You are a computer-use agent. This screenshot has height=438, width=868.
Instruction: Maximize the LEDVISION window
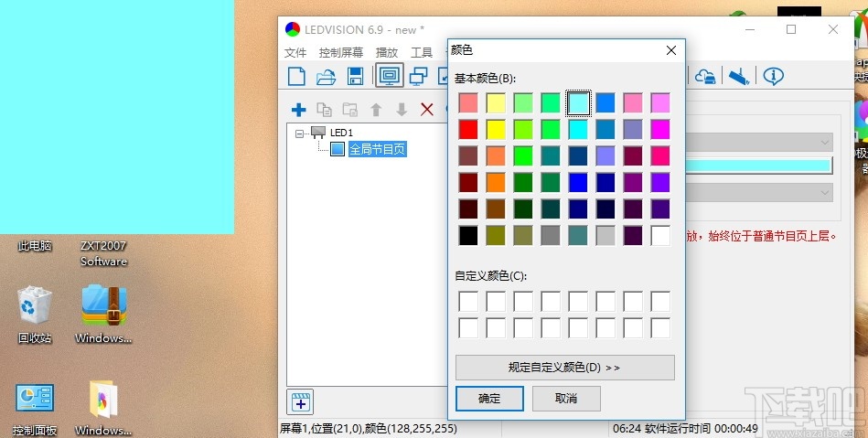tap(791, 29)
